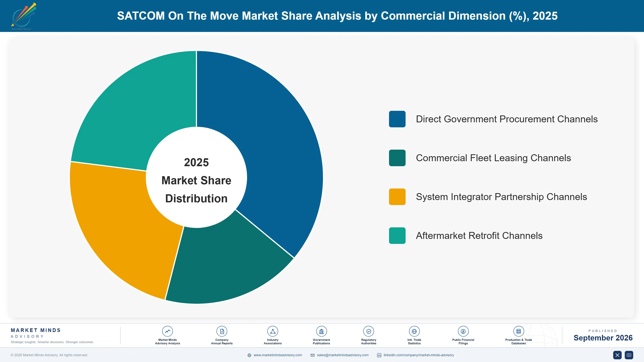This screenshot has width=644, height=362.
Task: Click the Market Minds Advisory logo in header
Action: point(23,16)
